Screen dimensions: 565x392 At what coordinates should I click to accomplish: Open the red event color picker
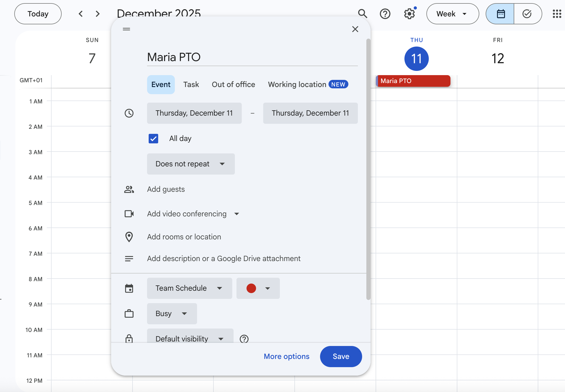258,288
